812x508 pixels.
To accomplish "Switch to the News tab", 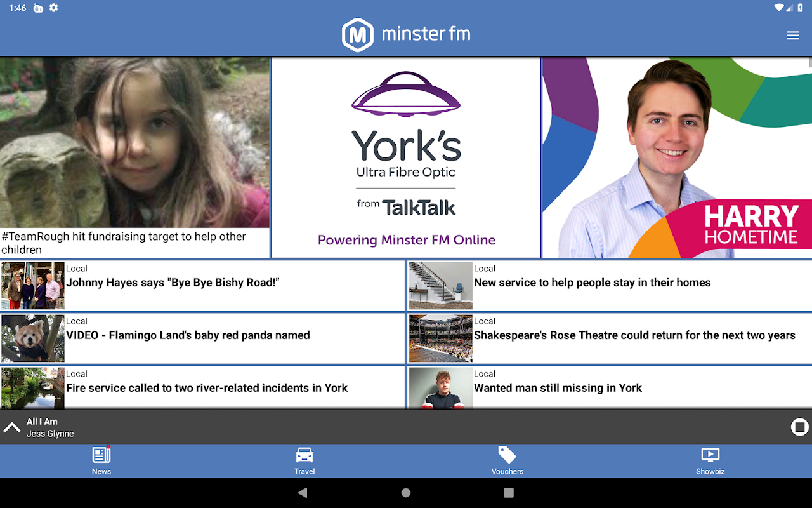I will [101, 460].
